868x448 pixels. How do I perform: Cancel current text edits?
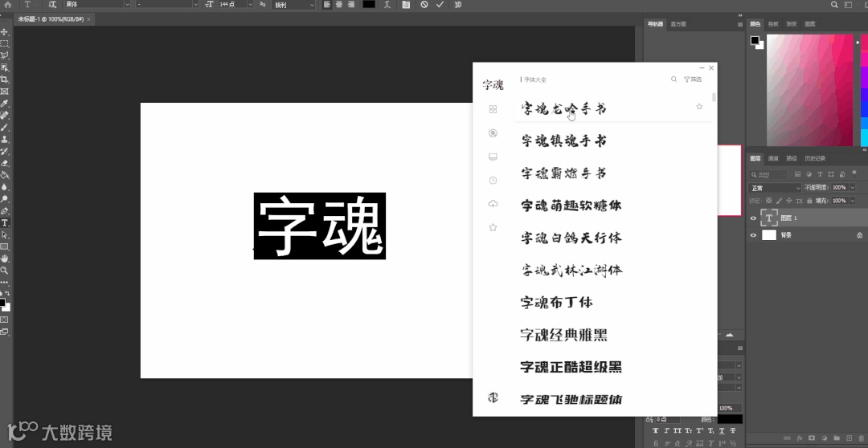pos(424,5)
